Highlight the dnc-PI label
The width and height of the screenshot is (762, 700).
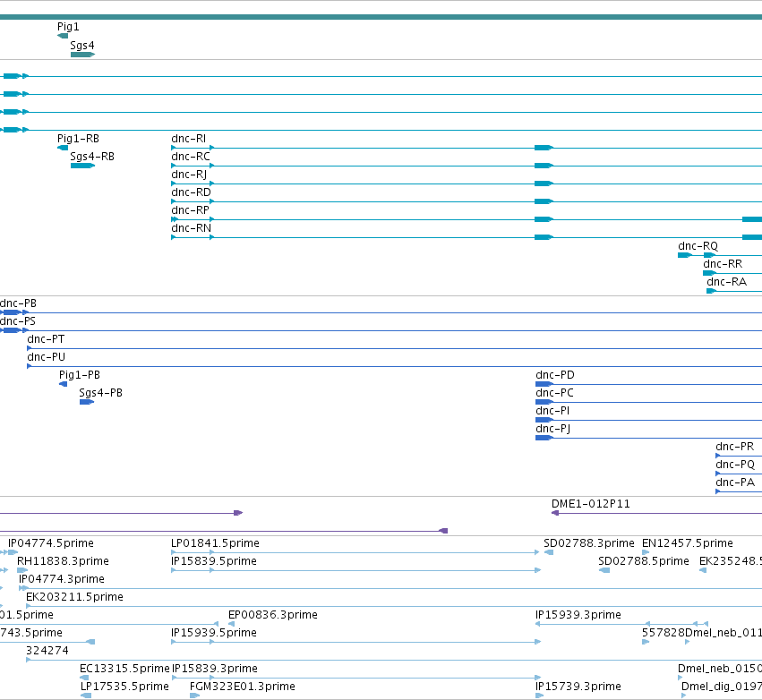click(x=552, y=411)
